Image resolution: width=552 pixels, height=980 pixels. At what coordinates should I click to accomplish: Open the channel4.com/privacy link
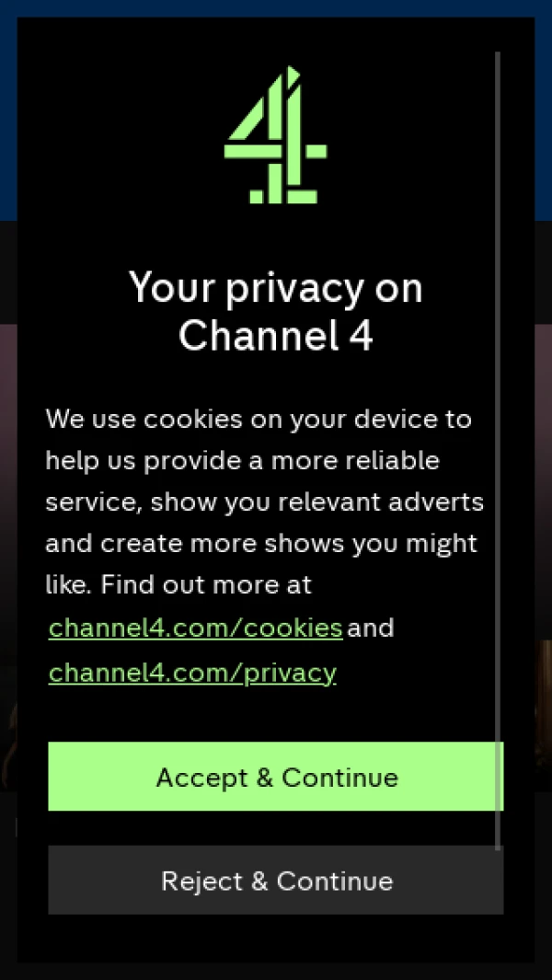click(x=192, y=673)
